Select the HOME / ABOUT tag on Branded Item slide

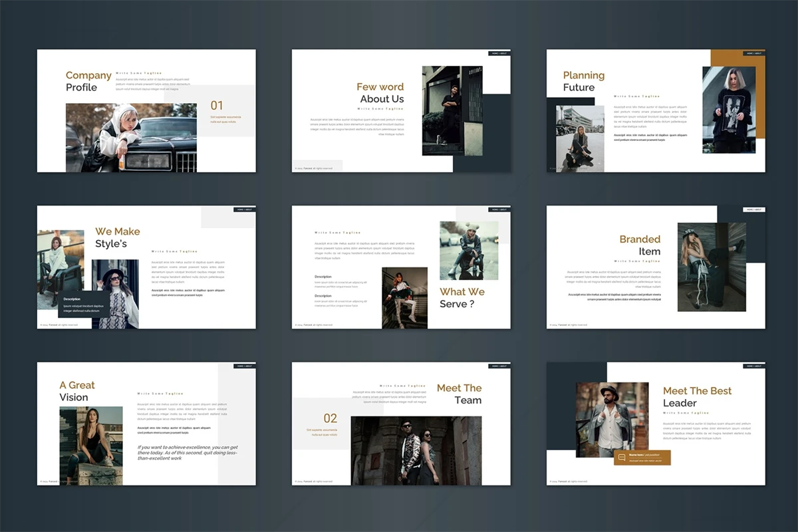pyautogui.click(x=753, y=209)
